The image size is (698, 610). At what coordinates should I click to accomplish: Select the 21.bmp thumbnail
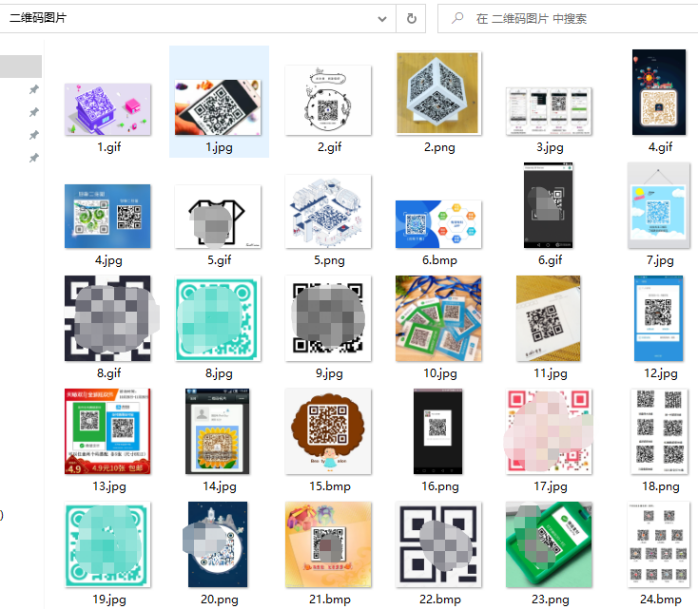coord(329,544)
